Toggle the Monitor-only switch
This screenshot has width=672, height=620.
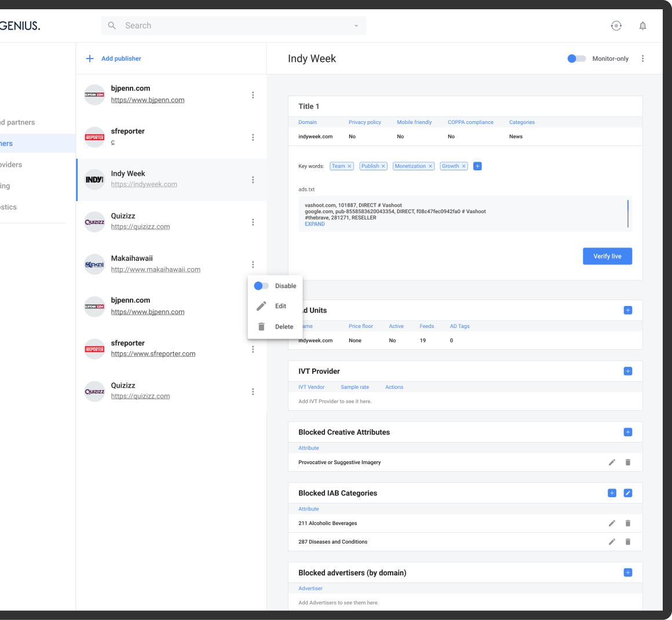point(576,59)
